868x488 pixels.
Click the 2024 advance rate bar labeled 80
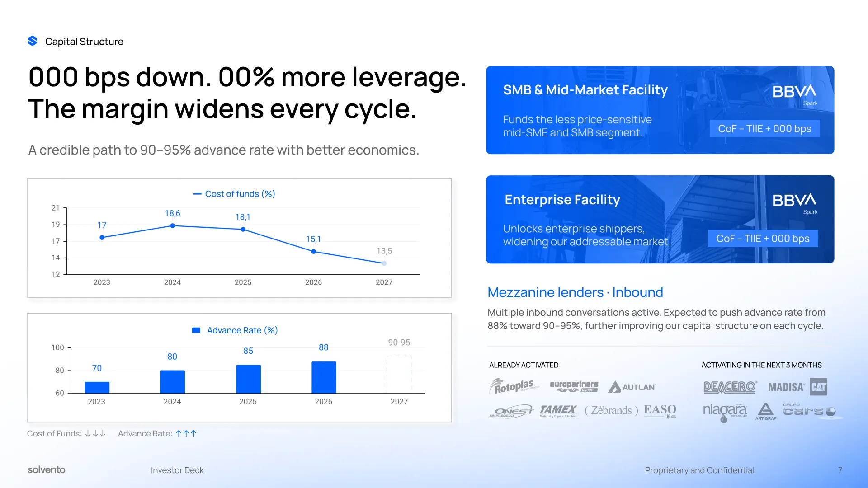click(172, 382)
